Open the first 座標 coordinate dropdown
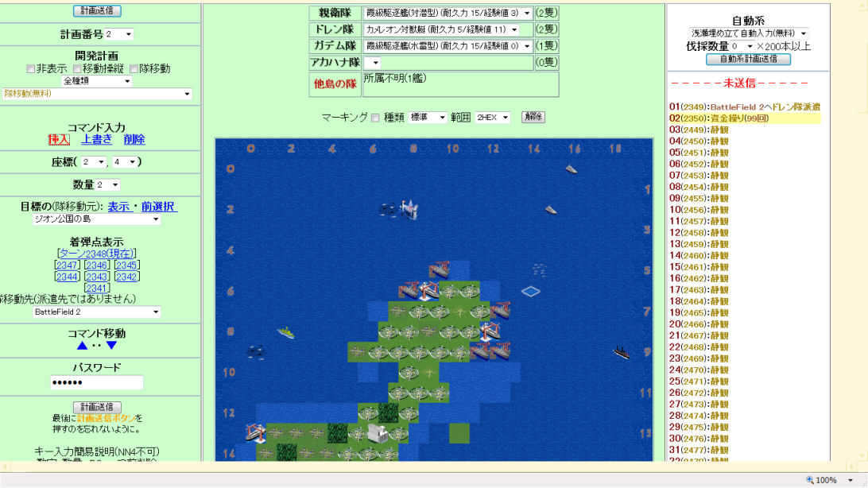868x488 pixels. [x=94, y=162]
